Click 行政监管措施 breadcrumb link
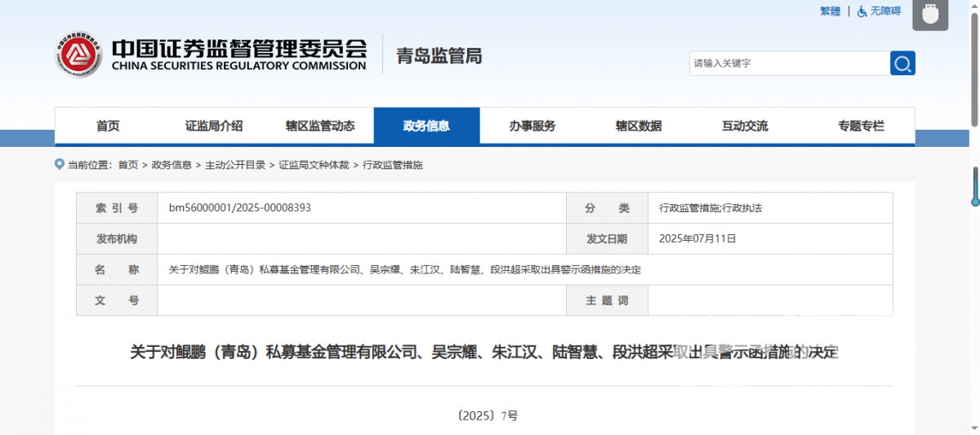 [394, 165]
